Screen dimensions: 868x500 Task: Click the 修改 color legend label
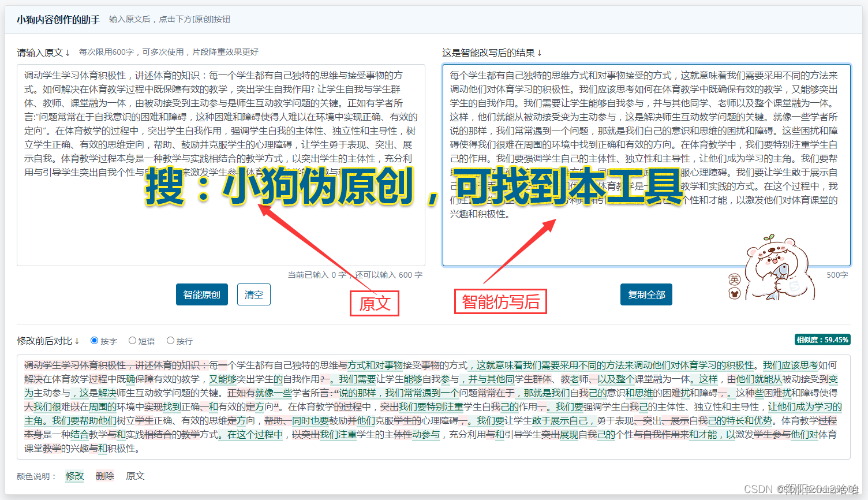(x=74, y=476)
